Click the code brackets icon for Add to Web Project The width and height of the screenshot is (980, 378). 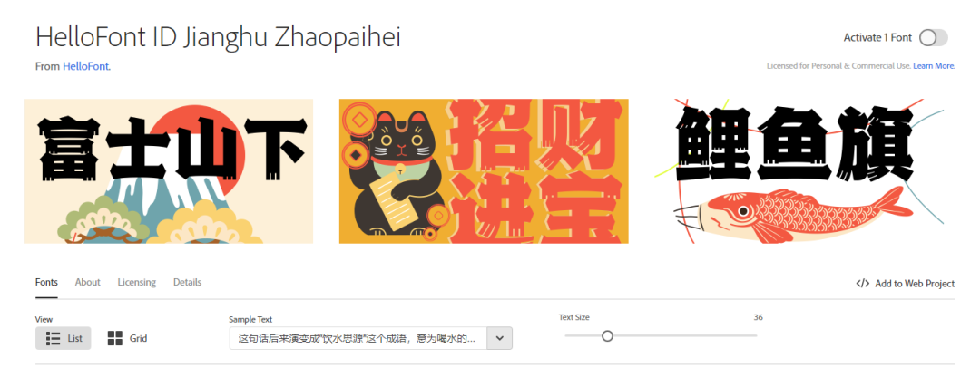pos(863,283)
